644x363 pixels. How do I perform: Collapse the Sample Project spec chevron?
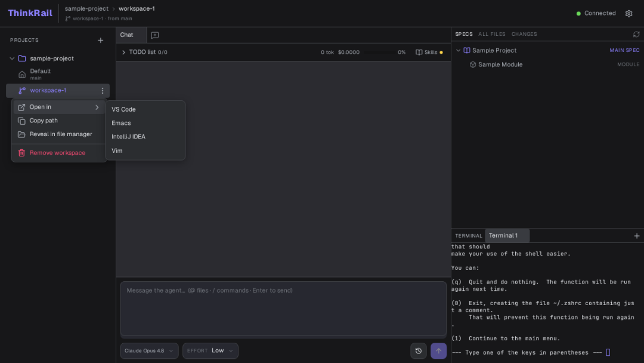pos(459,50)
